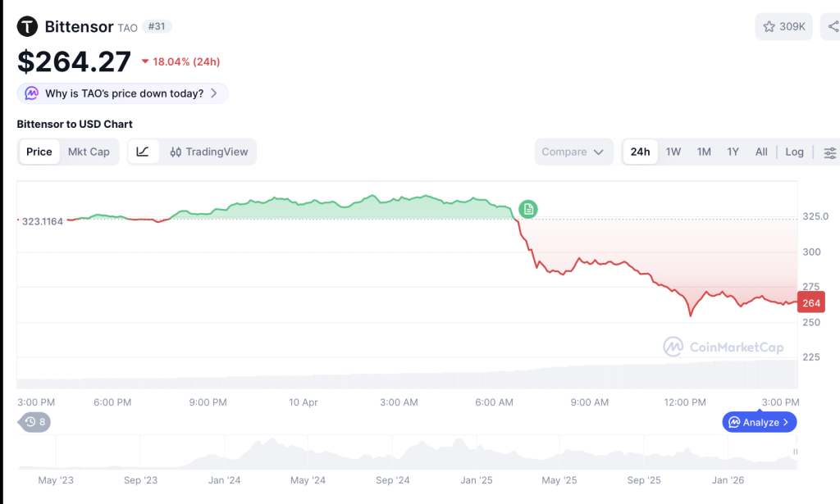Image resolution: width=840 pixels, height=504 pixels.
Task: Click the green document event marker on chart
Action: (x=528, y=209)
